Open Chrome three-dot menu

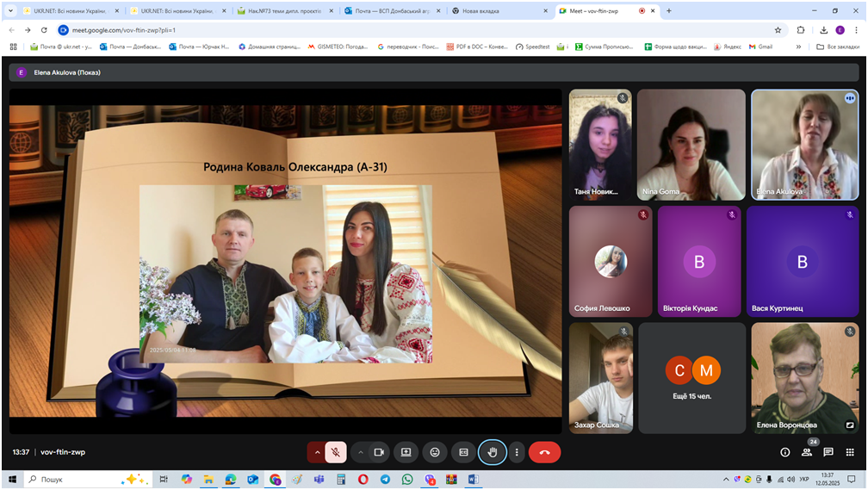point(856,30)
